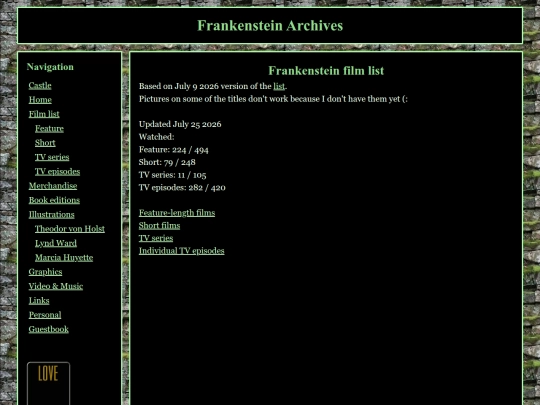This screenshot has width=540, height=405.
Task: Open Illustrations section link
Action: [x=52, y=215]
